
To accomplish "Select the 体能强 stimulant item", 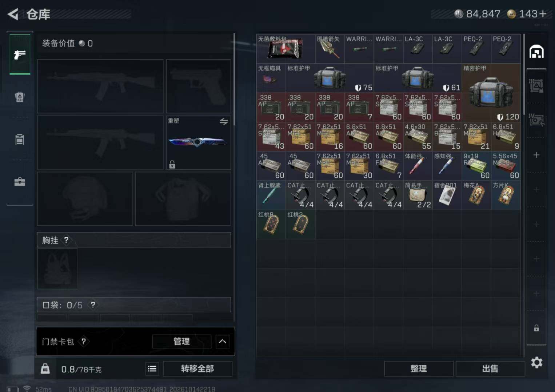I will [x=418, y=166].
